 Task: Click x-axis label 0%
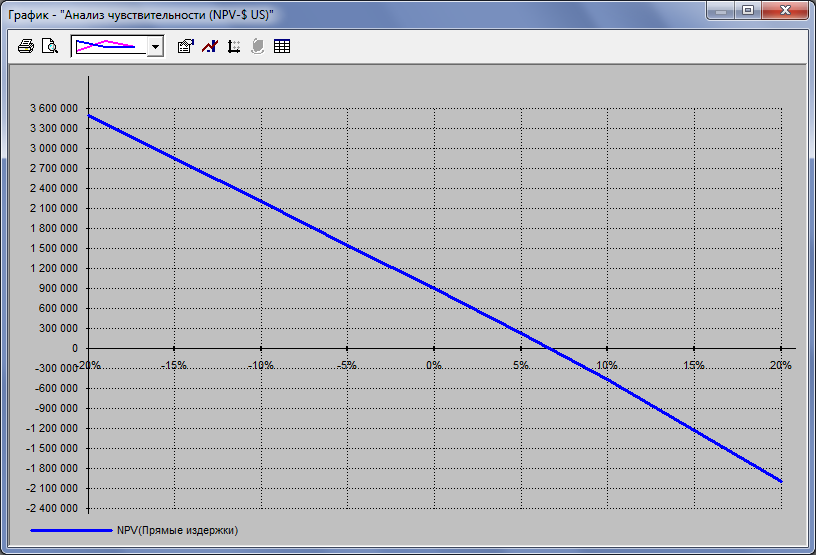click(x=434, y=365)
